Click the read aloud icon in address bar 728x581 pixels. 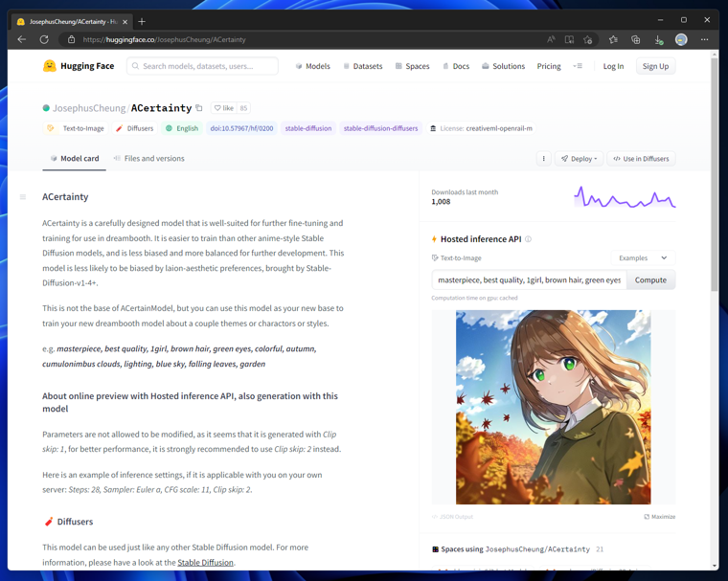pos(551,39)
